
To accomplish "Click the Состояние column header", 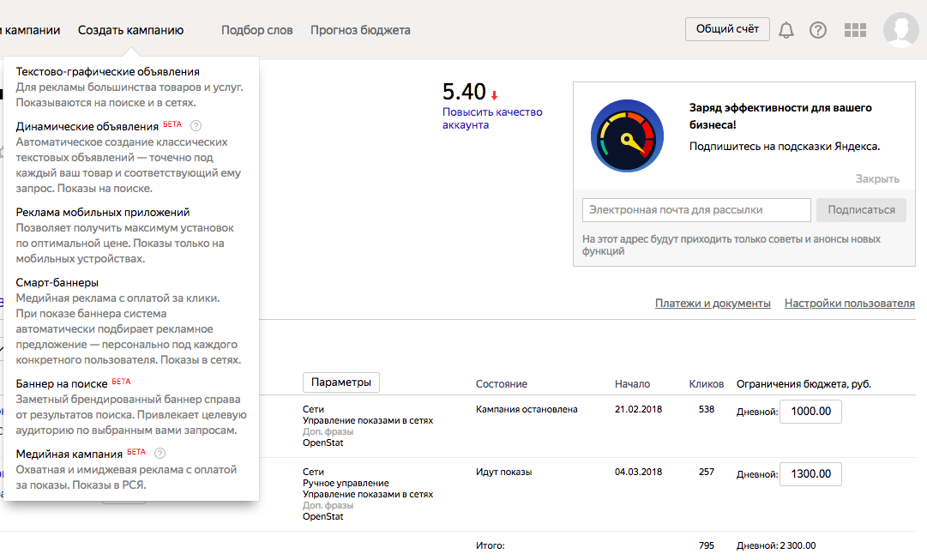I will click(x=502, y=384).
